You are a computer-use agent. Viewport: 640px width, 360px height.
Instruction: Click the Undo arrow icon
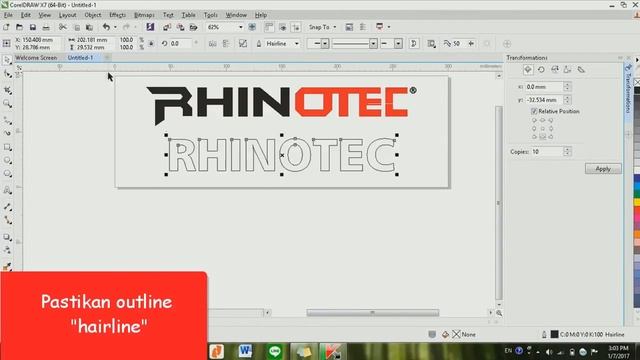(x=106, y=27)
